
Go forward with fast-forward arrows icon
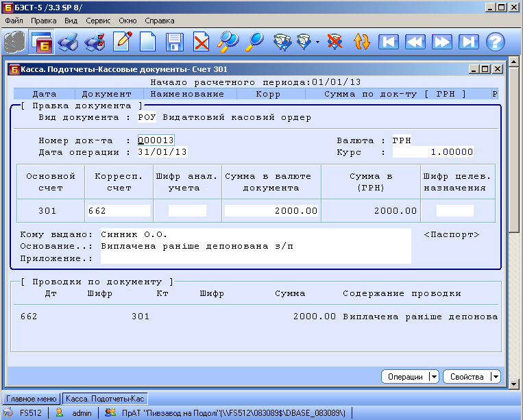(441, 42)
